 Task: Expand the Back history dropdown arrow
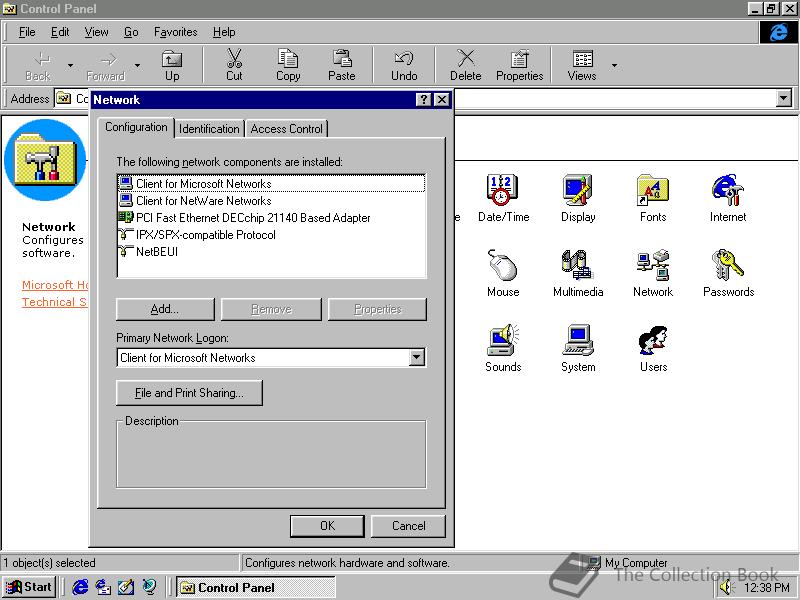[x=70, y=65]
